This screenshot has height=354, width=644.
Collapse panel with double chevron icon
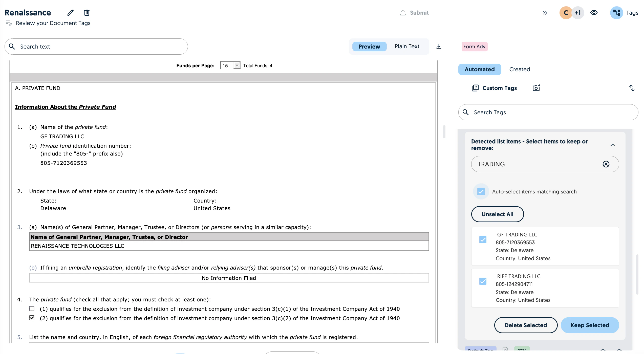545,13
